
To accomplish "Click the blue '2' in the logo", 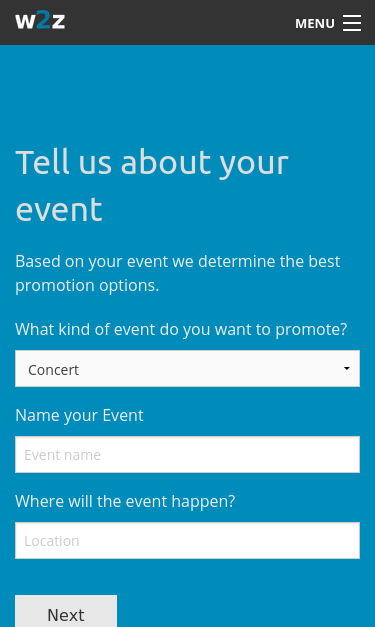I will [44, 20].
